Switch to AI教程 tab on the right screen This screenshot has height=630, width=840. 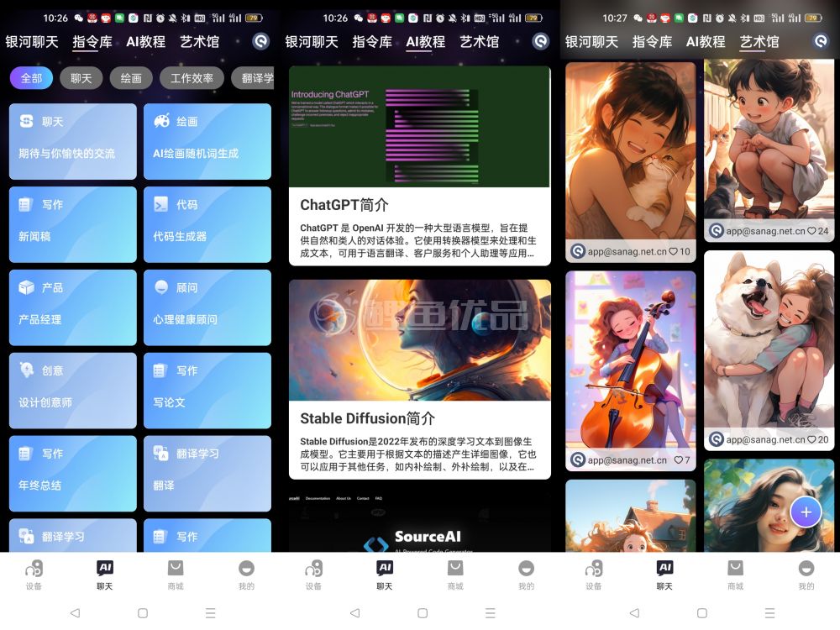706,42
